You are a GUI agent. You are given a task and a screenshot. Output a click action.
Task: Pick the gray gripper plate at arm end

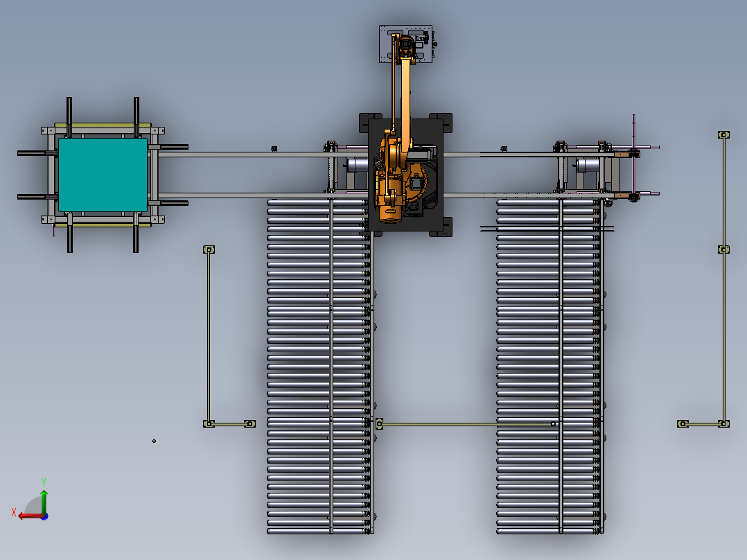click(x=406, y=44)
